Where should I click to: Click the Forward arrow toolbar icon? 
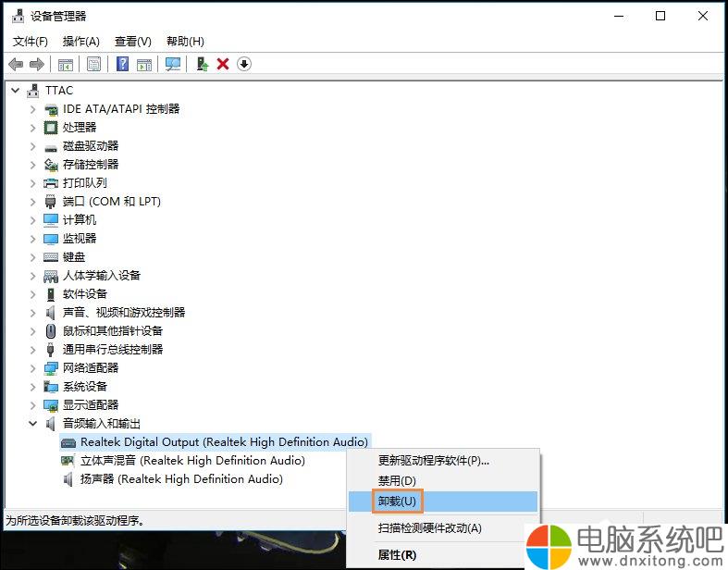37,64
